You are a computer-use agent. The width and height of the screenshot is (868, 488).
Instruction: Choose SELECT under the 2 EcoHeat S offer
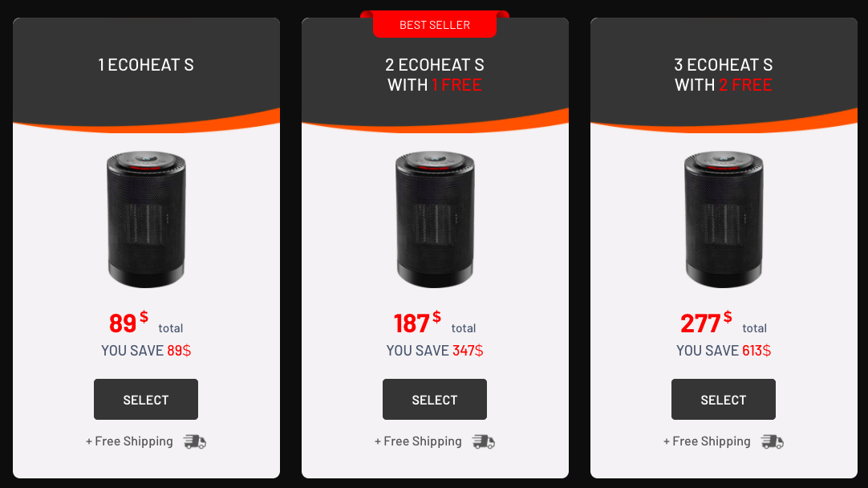point(435,400)
